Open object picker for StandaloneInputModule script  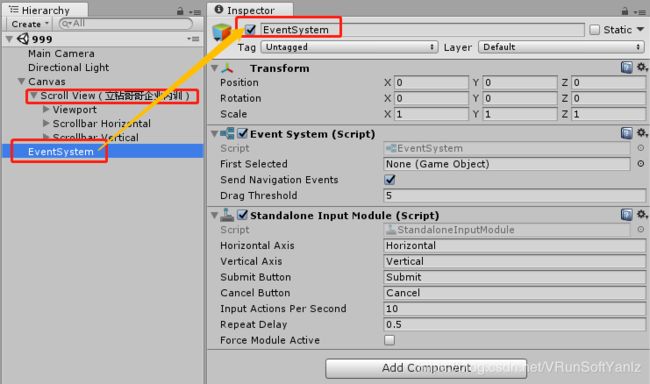pos(640,229)
